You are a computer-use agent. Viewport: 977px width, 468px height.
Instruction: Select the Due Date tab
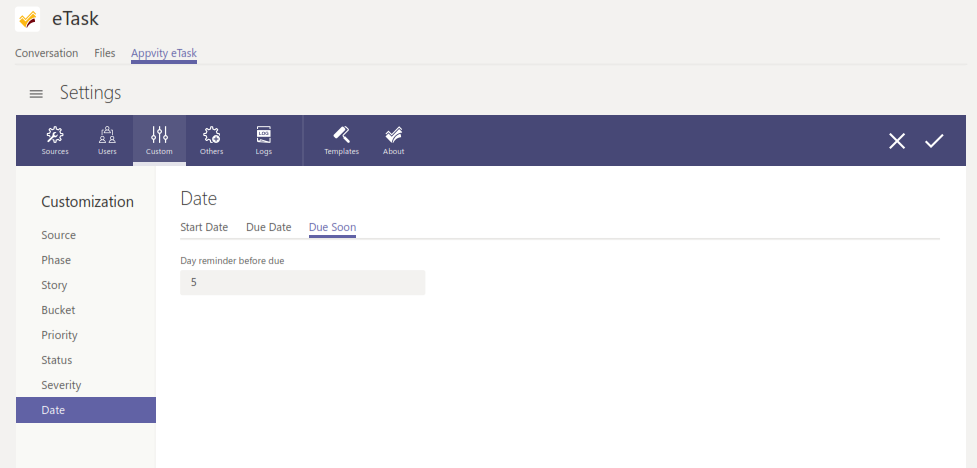click(269, 227)
